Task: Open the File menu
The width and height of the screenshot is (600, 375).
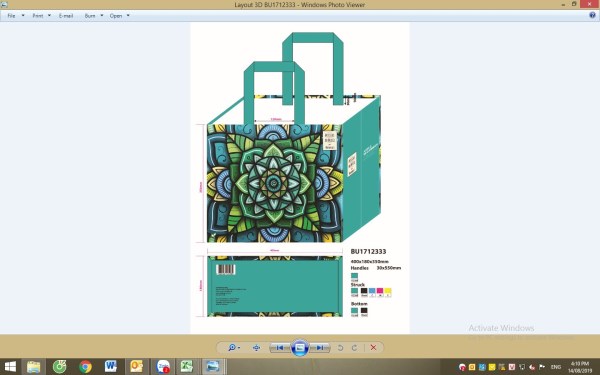Action: 11,16
